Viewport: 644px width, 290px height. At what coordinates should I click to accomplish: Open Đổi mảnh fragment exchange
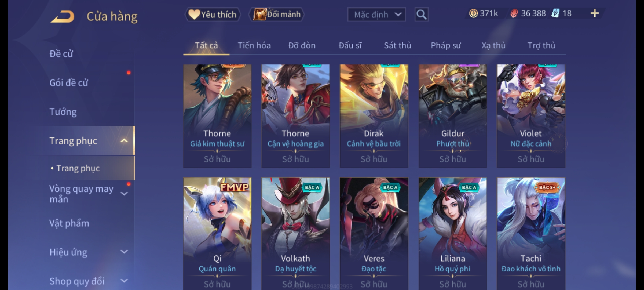[277, 14]
